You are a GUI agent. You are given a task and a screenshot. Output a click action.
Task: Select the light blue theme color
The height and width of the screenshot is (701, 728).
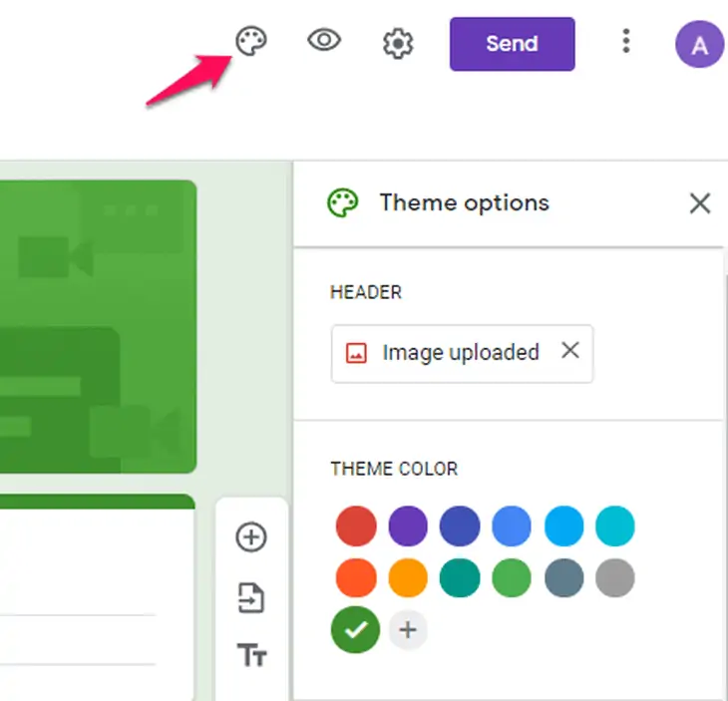[x=563, y=526]
